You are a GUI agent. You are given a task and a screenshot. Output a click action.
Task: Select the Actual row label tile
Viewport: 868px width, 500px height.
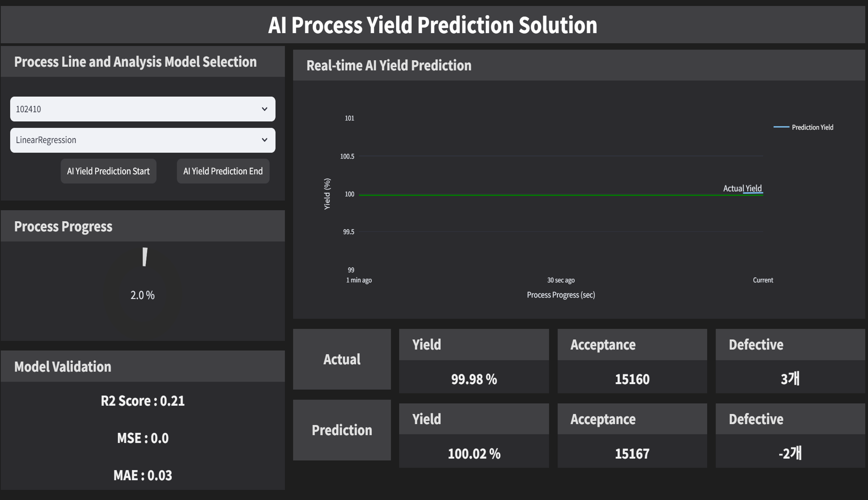342,359
